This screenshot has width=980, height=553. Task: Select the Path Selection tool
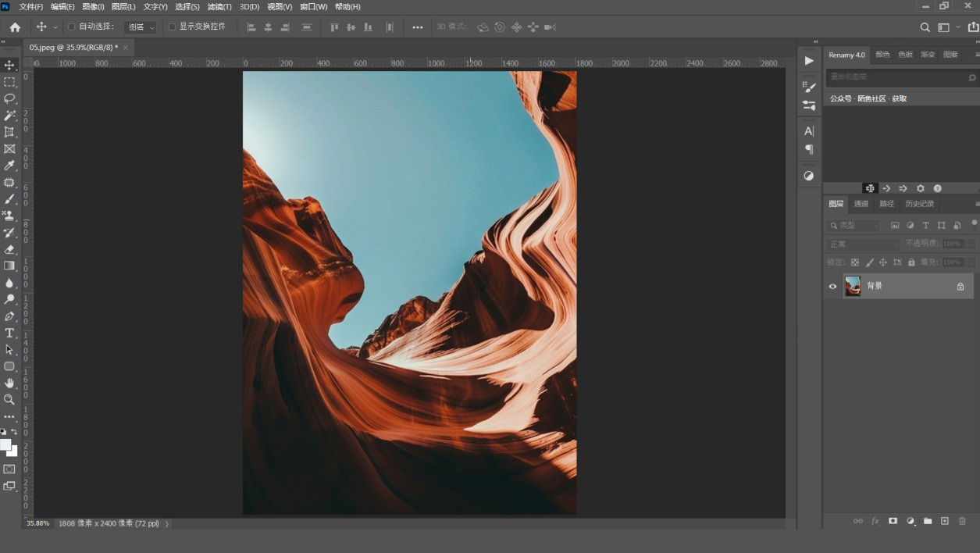(x=9, y=350)
